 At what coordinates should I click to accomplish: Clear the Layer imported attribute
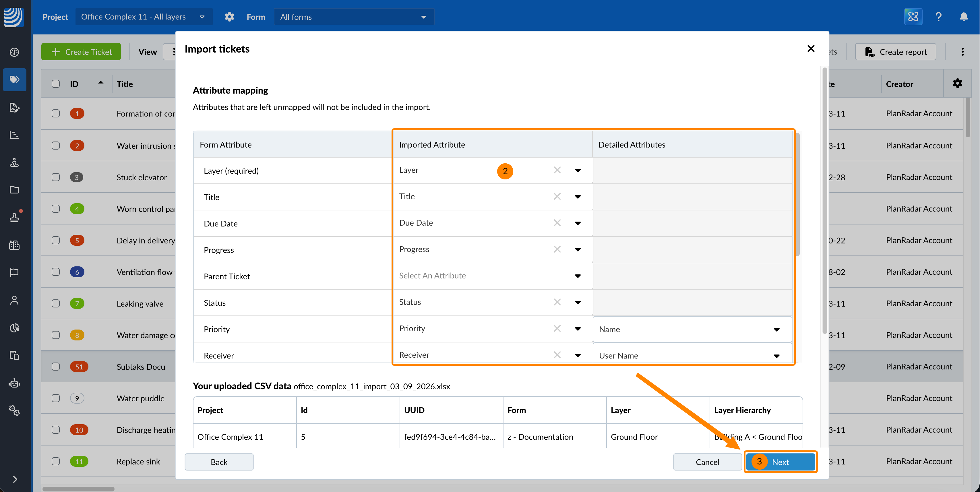click(557, 170)
